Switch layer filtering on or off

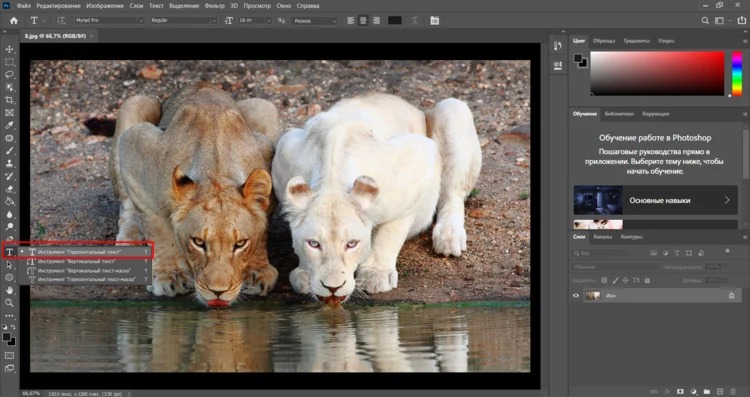[728, 251]
